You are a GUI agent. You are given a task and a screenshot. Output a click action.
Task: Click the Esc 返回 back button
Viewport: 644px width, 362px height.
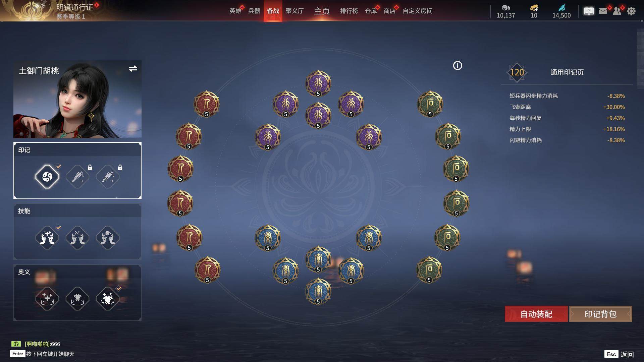coord(619,354)
